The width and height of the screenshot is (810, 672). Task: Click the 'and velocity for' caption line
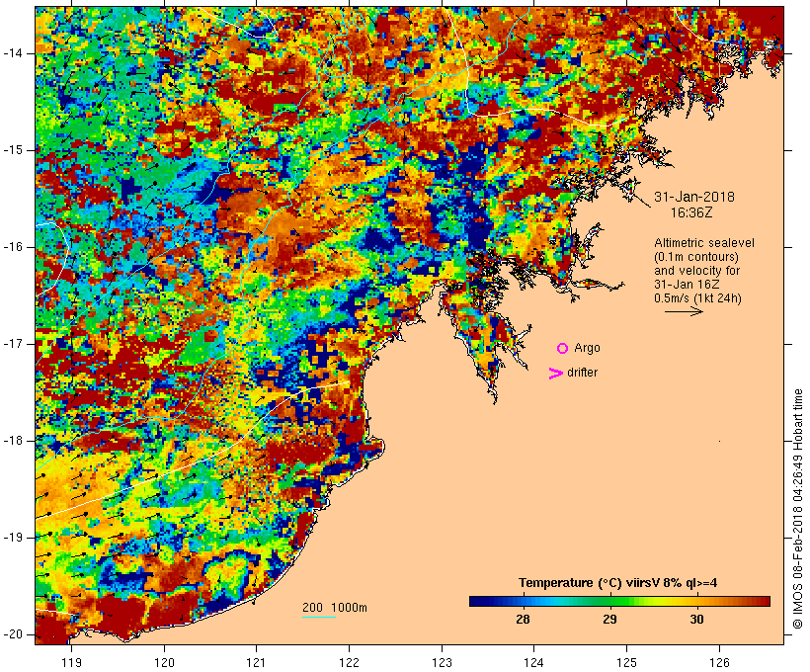(696, 271)
